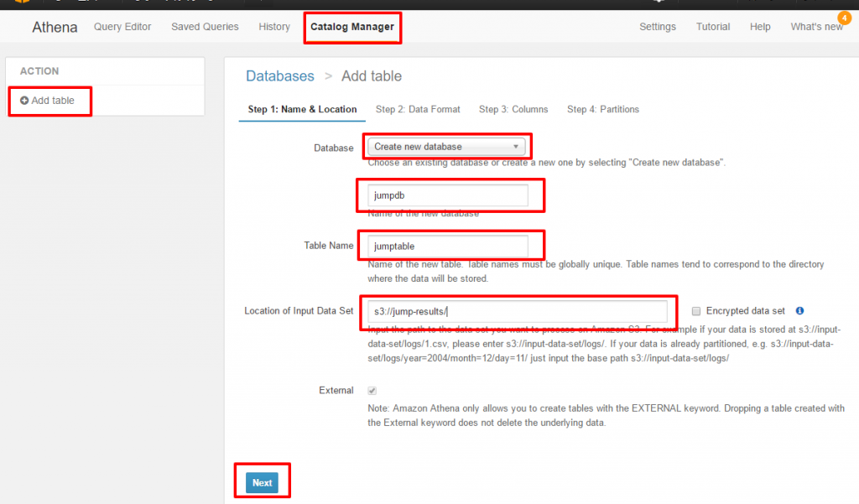Open the Help menu
The width and height of the screenshot is (859, 504).
click(x=760, y=27)
